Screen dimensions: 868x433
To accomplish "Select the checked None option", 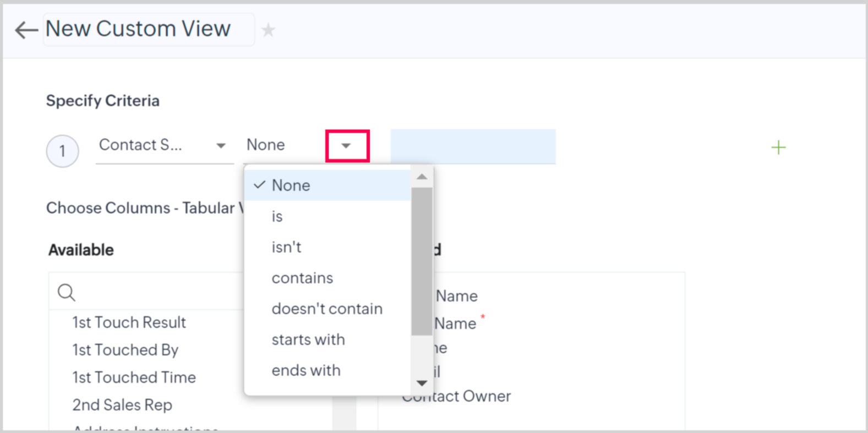I will coord(291,185).
